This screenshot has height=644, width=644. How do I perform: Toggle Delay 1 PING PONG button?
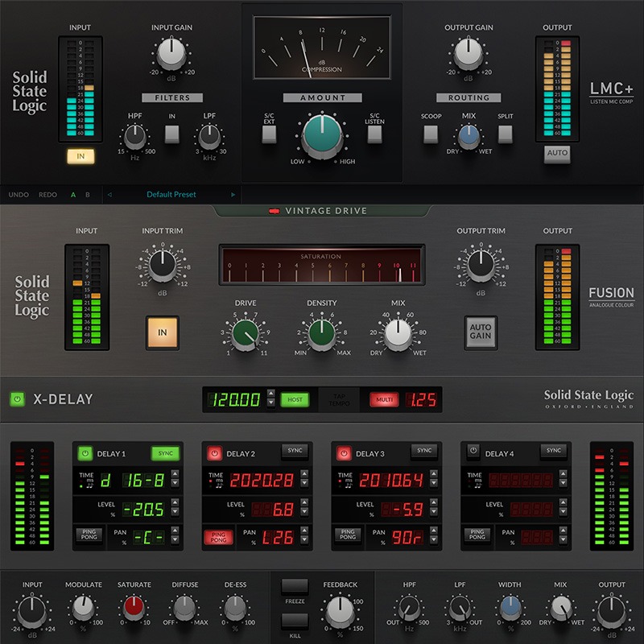click(x=89, y=535)
